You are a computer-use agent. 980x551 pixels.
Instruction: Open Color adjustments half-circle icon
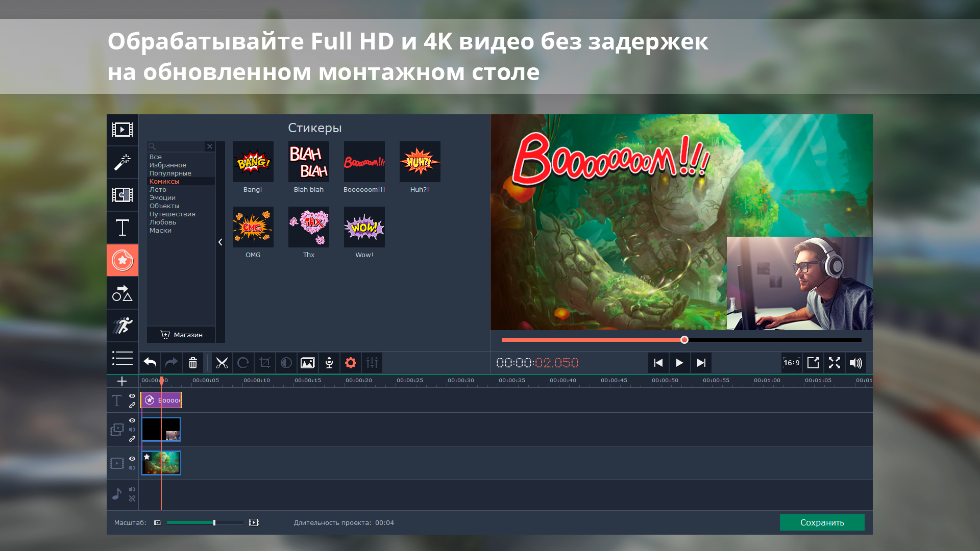pyautogui.click(x=286, y=363)
